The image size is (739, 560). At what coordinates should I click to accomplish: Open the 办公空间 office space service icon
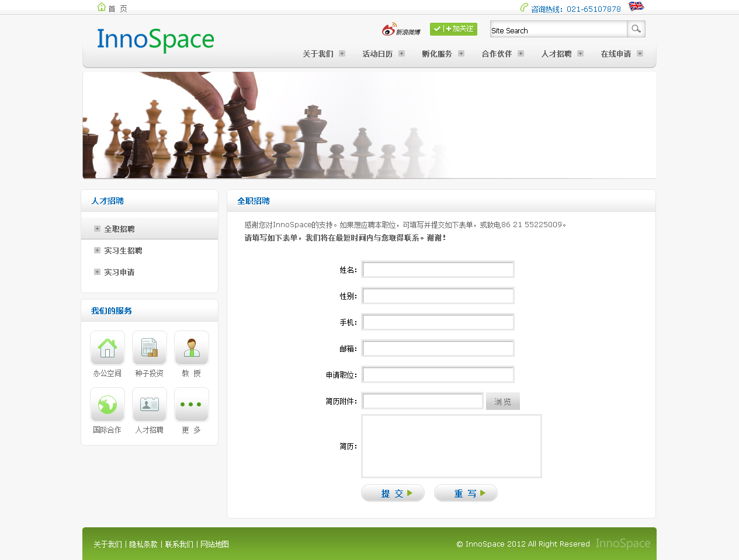click(107, 348)
